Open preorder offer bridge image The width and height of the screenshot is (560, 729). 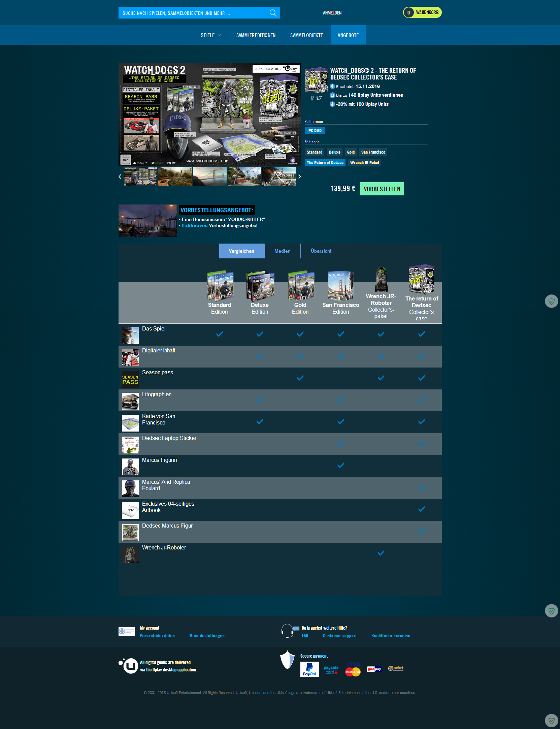(147, 221)
